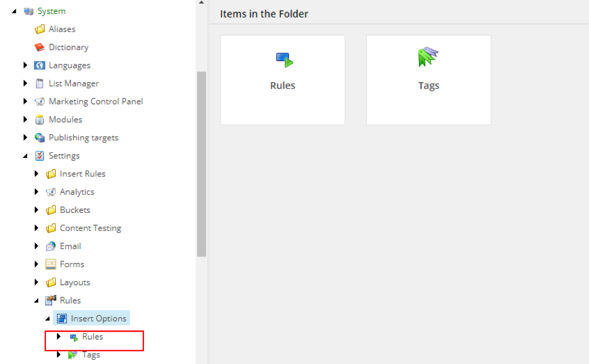
Task: Click the Settings checklist icon in tree
Action: point(40,156)
